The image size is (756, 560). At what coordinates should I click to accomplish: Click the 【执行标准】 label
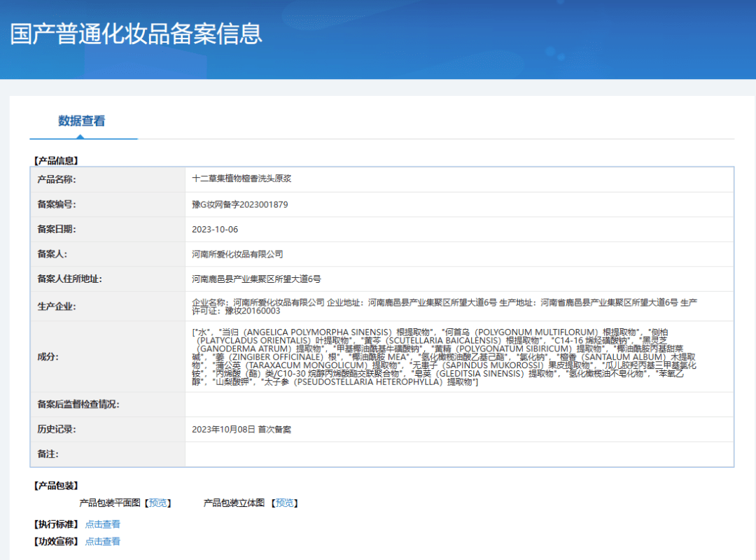coord(56,524)
